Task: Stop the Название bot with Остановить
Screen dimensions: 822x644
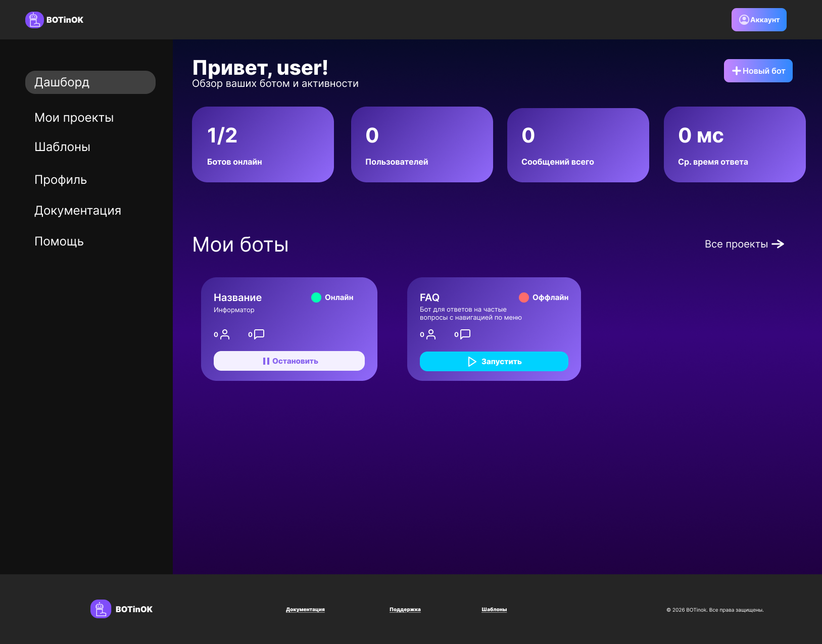Action: pyautogui.click(x=289, y=361)
